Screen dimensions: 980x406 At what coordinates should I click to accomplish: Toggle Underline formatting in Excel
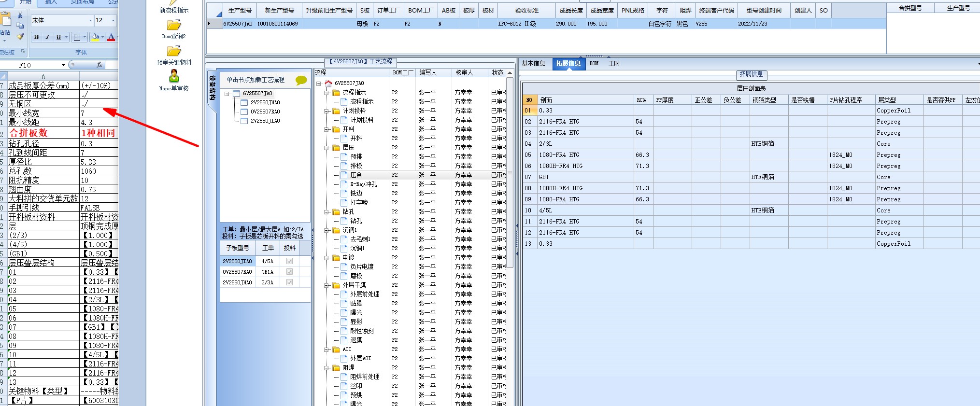58,37
